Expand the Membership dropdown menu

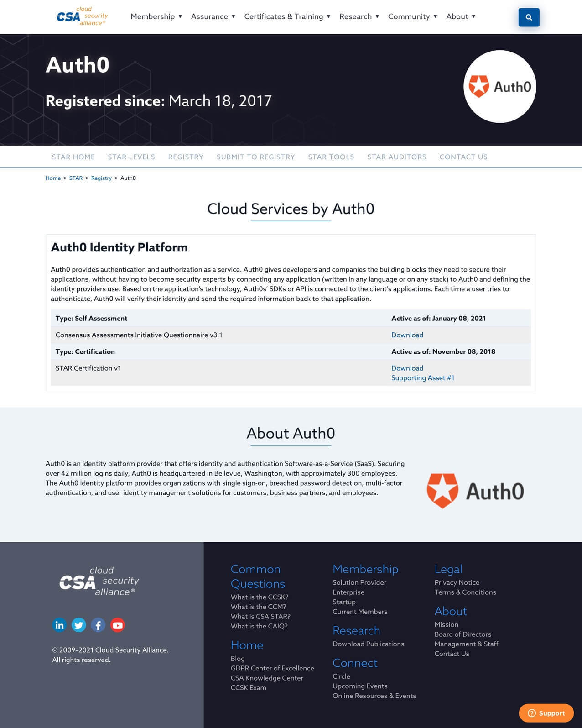pos(156,16)
